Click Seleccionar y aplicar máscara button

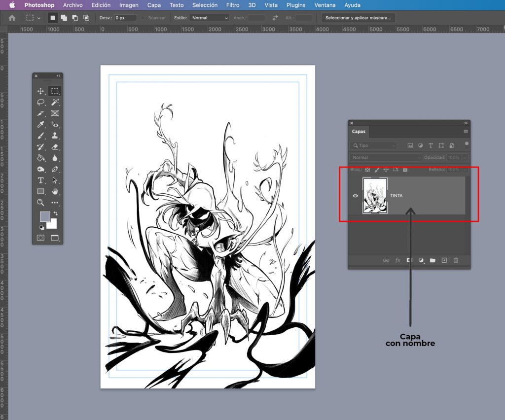coord(358,18)
